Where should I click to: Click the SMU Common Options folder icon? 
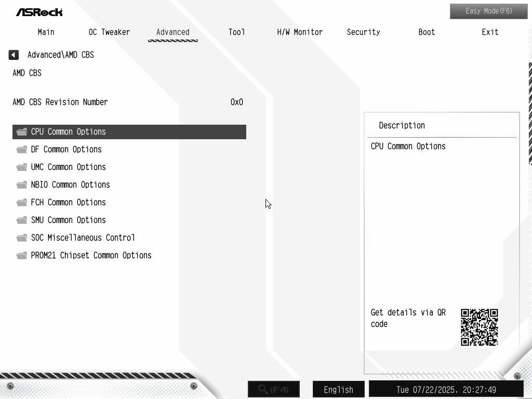pos(22,220)
